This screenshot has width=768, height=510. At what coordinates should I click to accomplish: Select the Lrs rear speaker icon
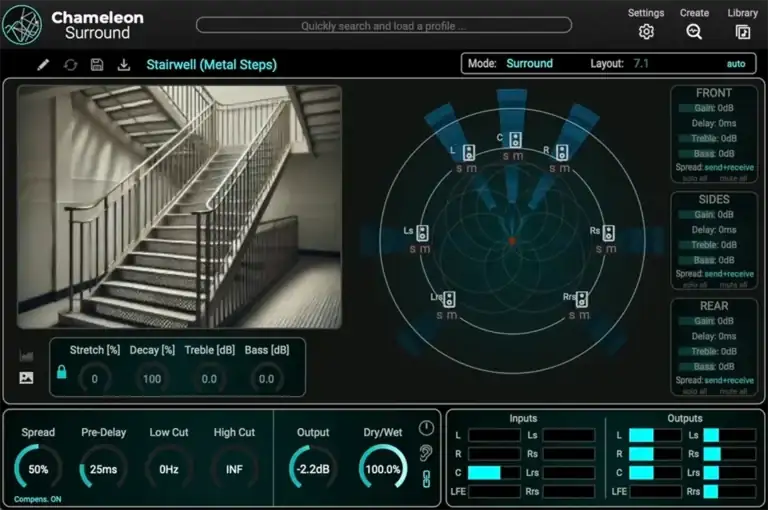coord(449,299)
